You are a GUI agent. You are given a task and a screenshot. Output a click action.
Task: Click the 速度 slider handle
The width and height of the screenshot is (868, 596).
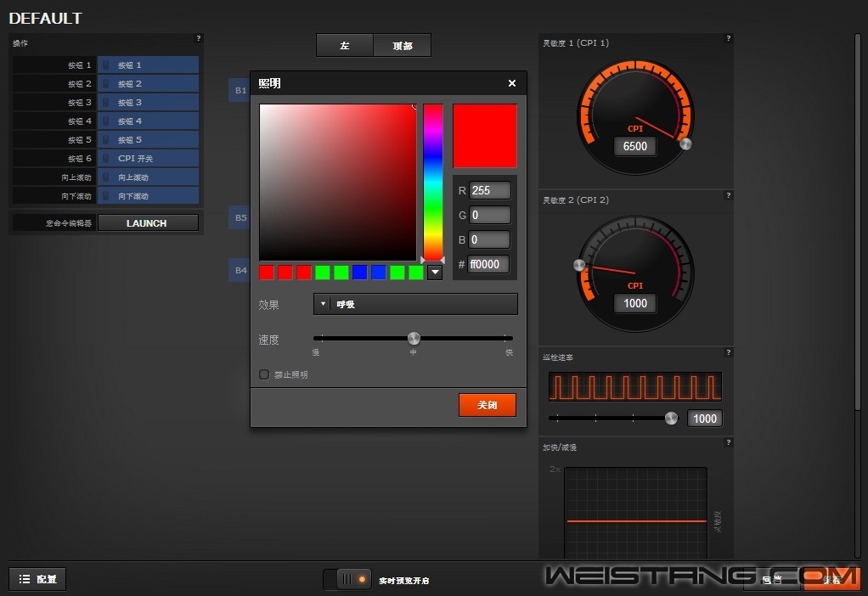pyautogui.click(x=414, y=338)
